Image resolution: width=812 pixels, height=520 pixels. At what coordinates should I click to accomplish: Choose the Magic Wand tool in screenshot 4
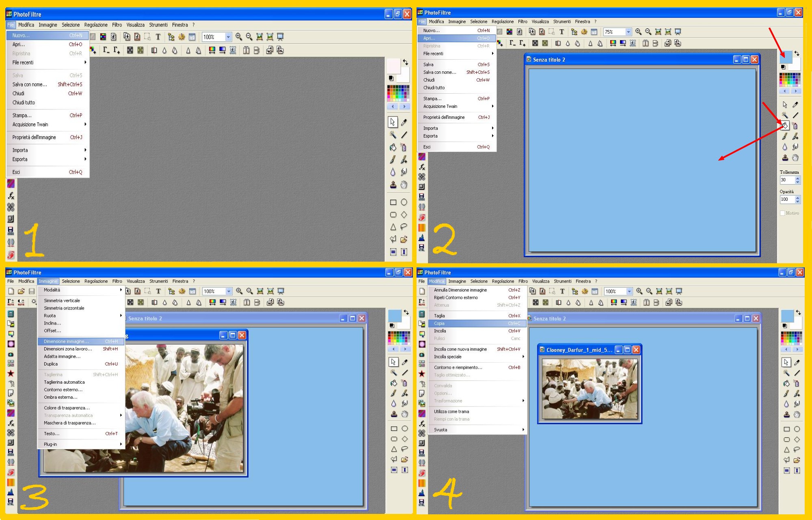tap(786, 373)
